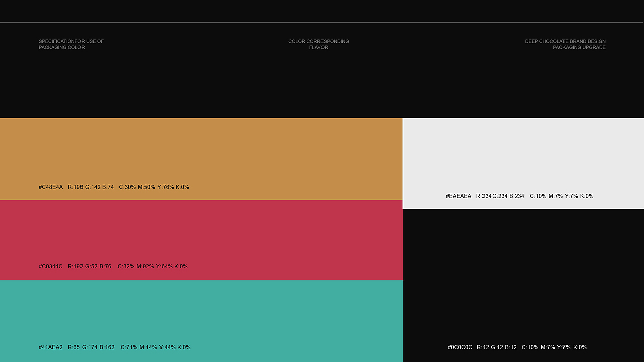The image size is (644, 362).
Task: Choose the light gray #EAEAEA color swatch
Action: [x=523, y=163]
